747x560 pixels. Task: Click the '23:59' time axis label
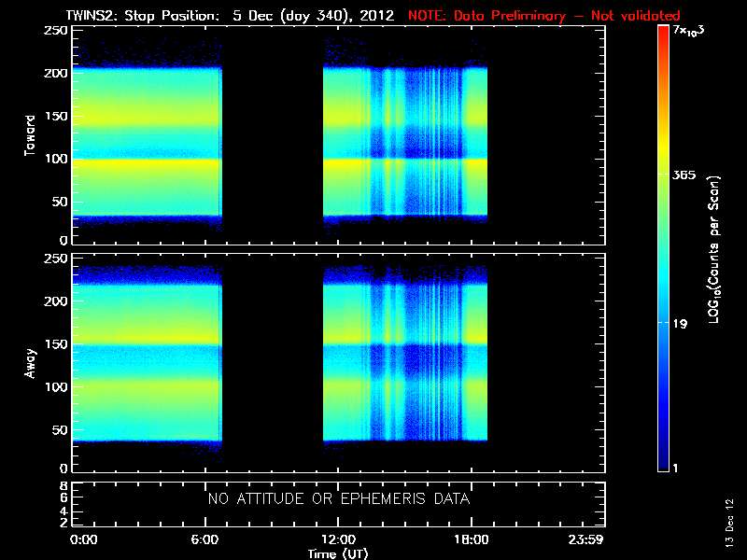(x=587, y=540)
